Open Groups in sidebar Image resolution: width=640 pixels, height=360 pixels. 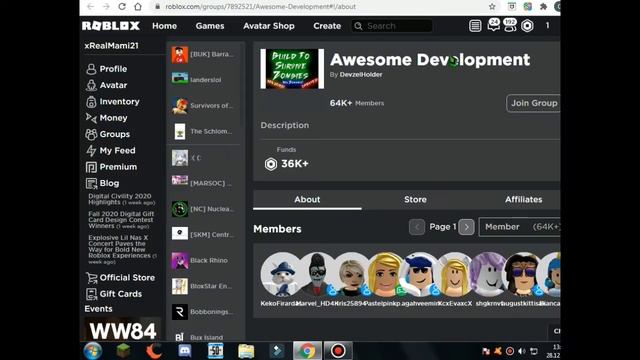coord(108,134)
